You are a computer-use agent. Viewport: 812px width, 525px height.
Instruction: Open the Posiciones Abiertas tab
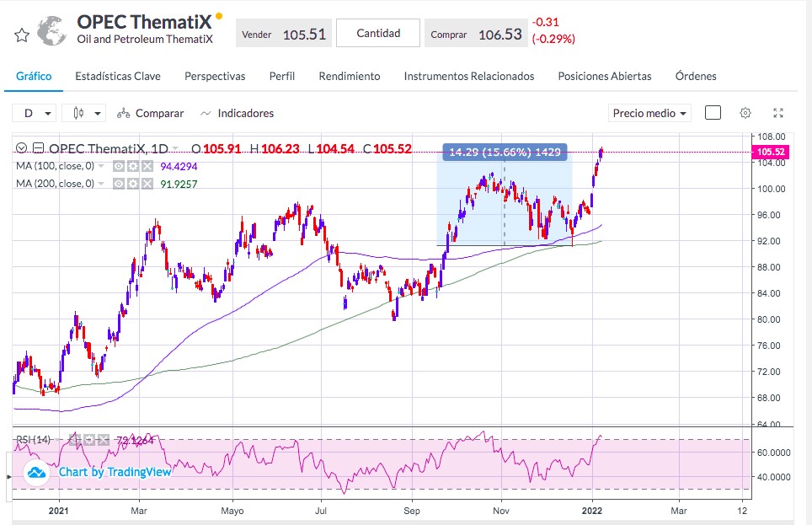[604, 76]
